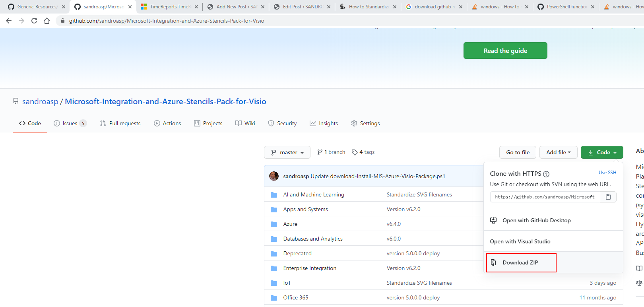Click the Office 365 folder icon
The width and height of the screenshot is (644, 307).
coord(274,298)
